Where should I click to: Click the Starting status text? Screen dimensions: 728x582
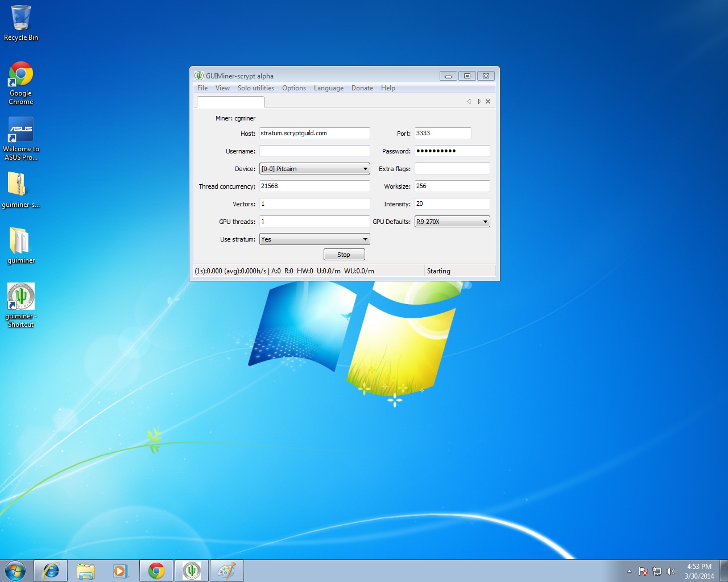pyautogui.click(x=439, y=271)
